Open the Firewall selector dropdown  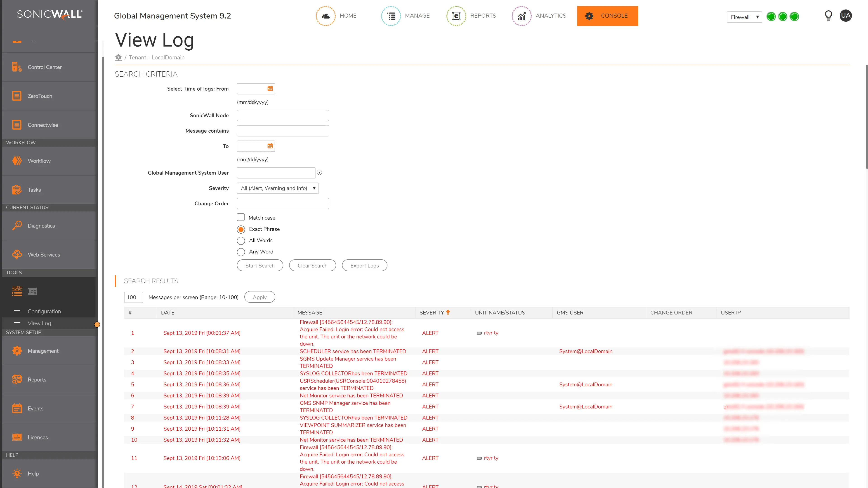[x=744, y=17]
